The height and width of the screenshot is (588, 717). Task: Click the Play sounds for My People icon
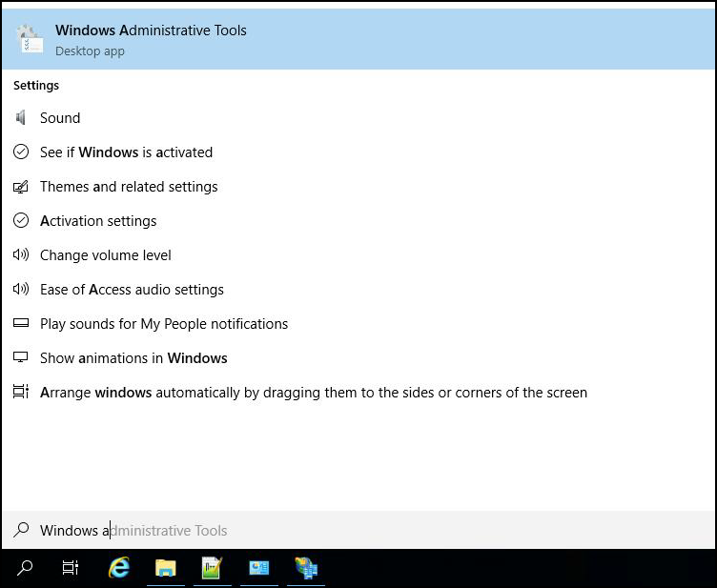click(21, 323)
